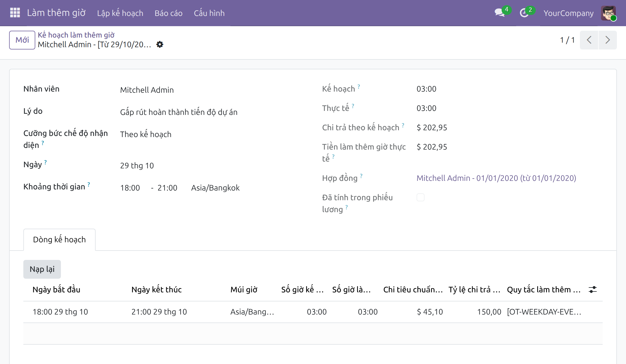626x364 pixels.
Task: Edit Lý do reason text field
Action: (211, 112)
